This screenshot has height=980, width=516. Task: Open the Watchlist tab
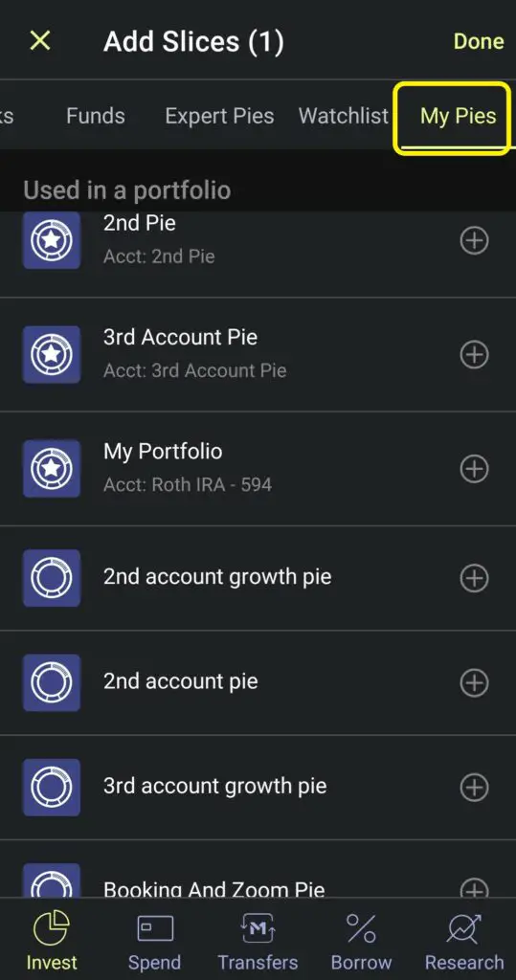point(344,116)
